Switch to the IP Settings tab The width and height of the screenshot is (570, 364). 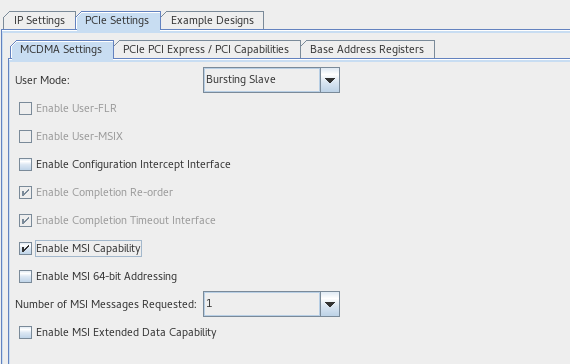coord(39,20)
